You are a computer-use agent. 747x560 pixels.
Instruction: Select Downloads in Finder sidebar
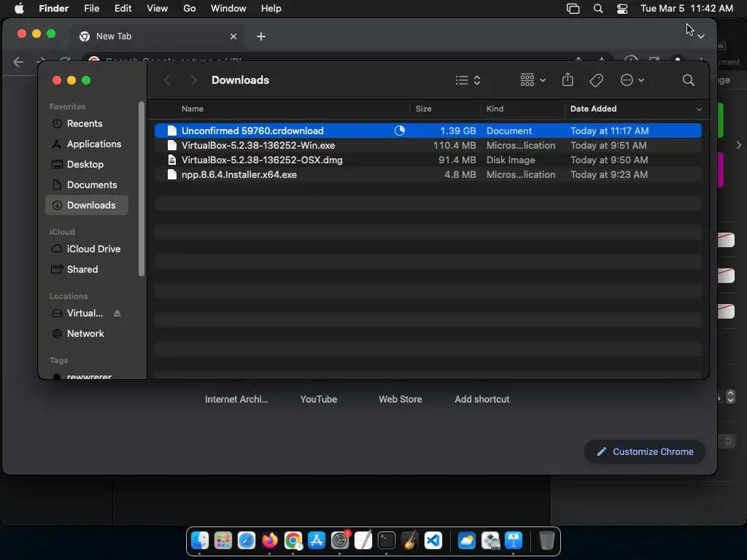(x=87, y=205)
